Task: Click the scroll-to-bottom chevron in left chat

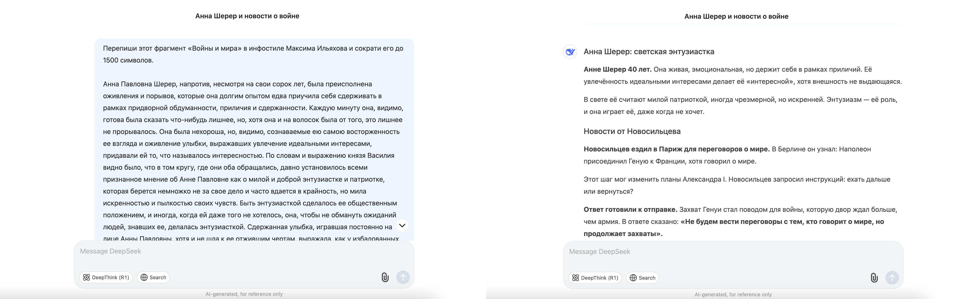Action: (x=402, y=225)
